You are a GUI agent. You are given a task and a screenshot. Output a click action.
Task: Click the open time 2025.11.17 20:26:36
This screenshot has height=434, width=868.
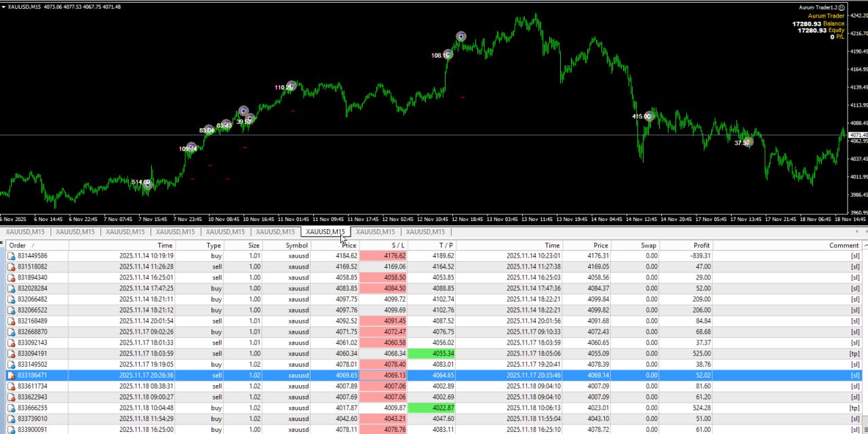click(146, 376)
